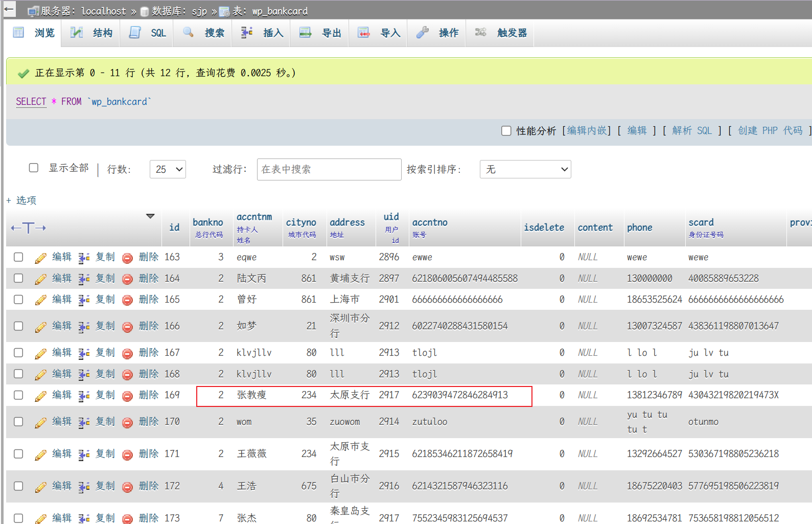Click the red delete icon for row 163
The height and width of the screenshot is (524, 812).
tap(128, 258)
